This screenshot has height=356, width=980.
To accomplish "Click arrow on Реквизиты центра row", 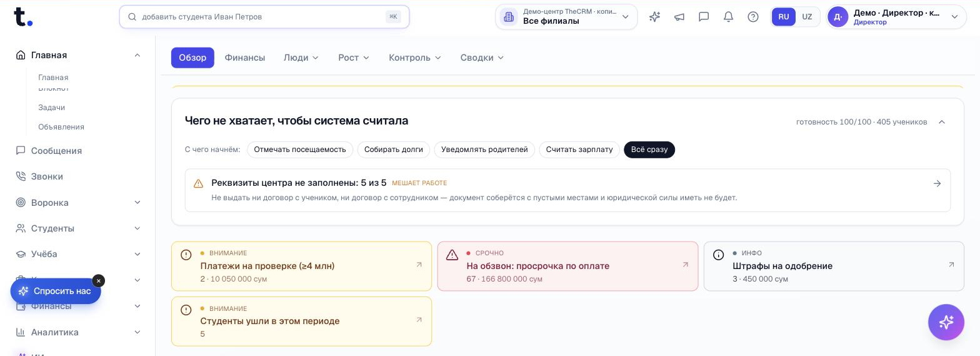I will pos(937,183).
